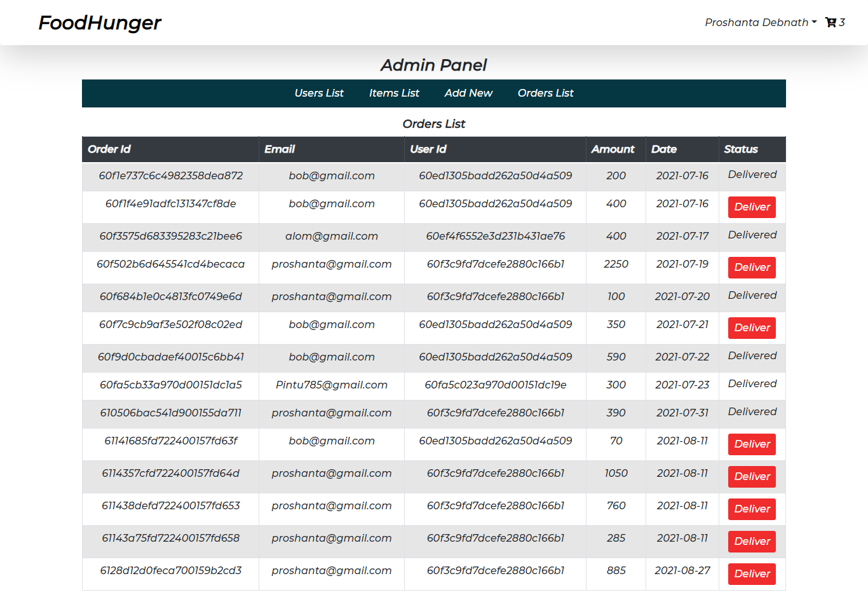Click the Orders List section heading
This screenshot has height=611, width=868.
coord(434,124)
